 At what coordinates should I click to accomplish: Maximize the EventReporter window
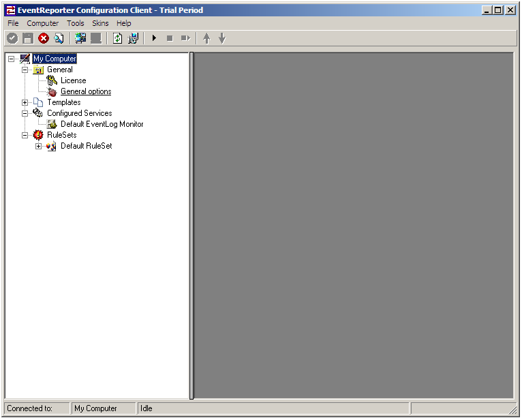(498, 10)
